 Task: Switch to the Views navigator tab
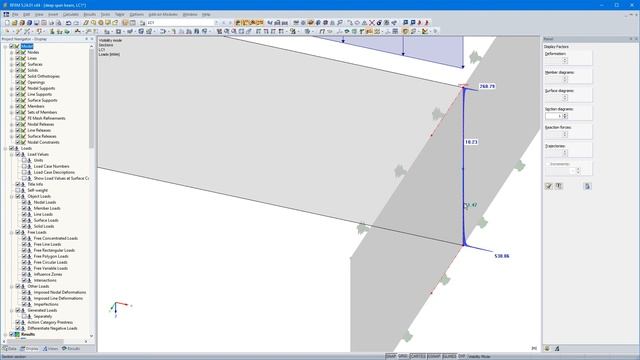pyautogui.click(x=51, y=349)
